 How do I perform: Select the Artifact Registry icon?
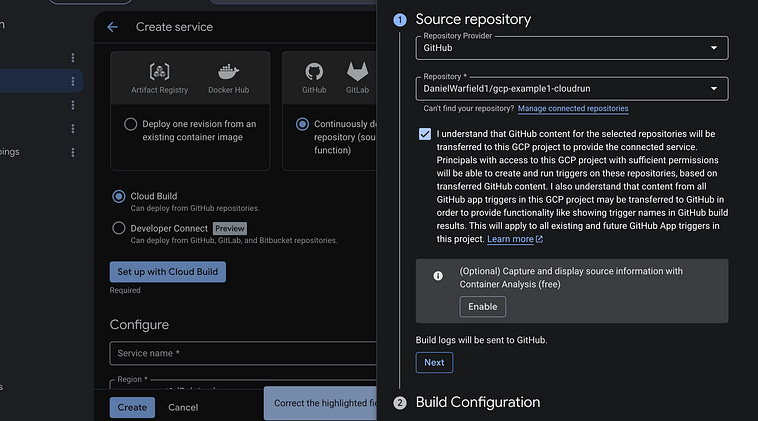(x=160, y=72)
